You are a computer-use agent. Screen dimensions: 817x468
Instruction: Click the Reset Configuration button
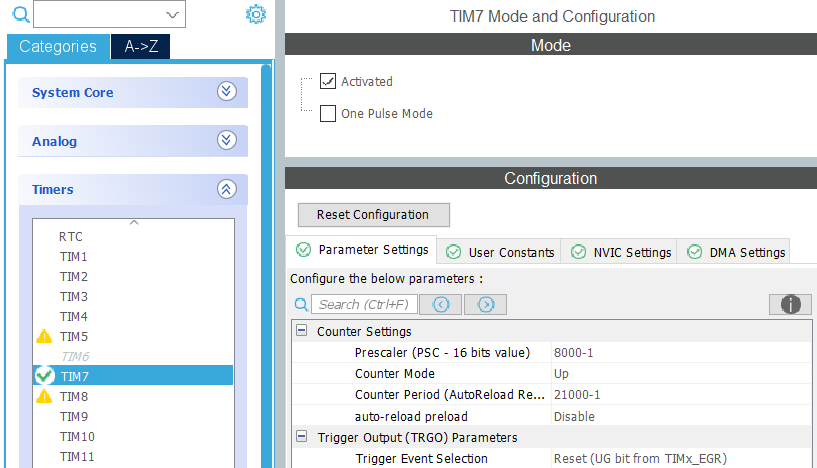(374, 215)
